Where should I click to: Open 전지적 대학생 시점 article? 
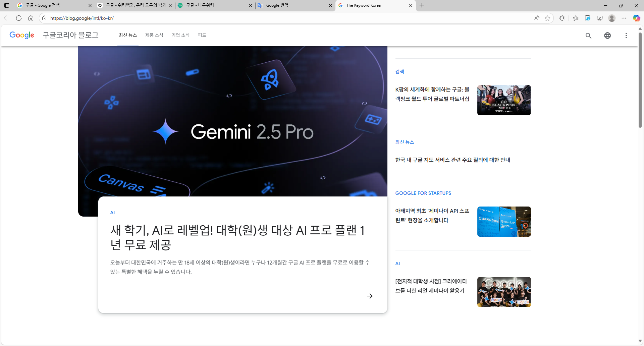[431, 286]
